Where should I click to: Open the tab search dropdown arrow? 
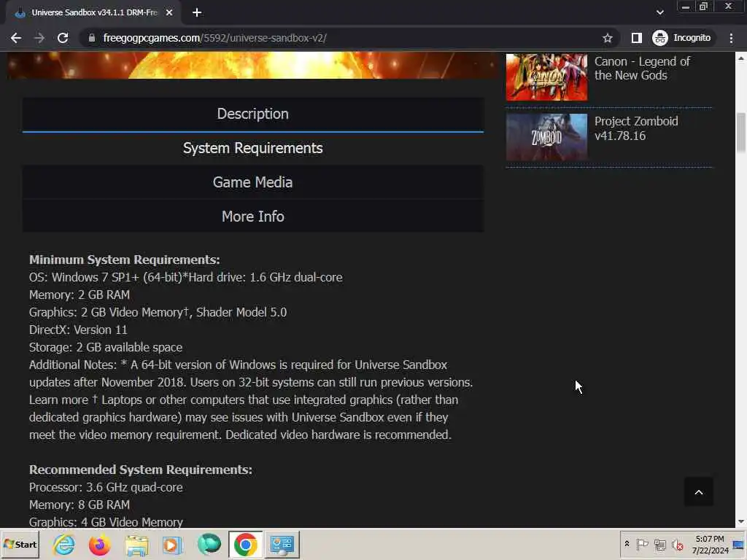[x=659, y=13]
